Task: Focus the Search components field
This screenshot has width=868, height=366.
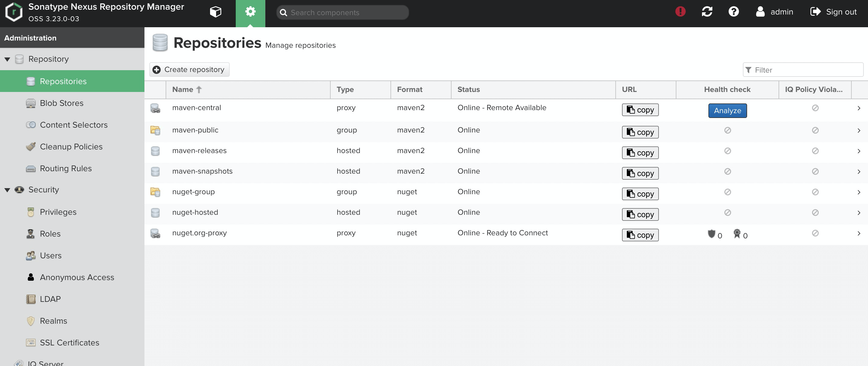Action: [x=342, y=12]
